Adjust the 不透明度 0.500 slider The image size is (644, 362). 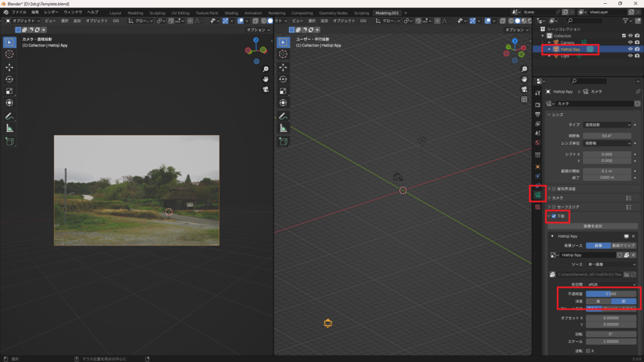tap(610, 293)
